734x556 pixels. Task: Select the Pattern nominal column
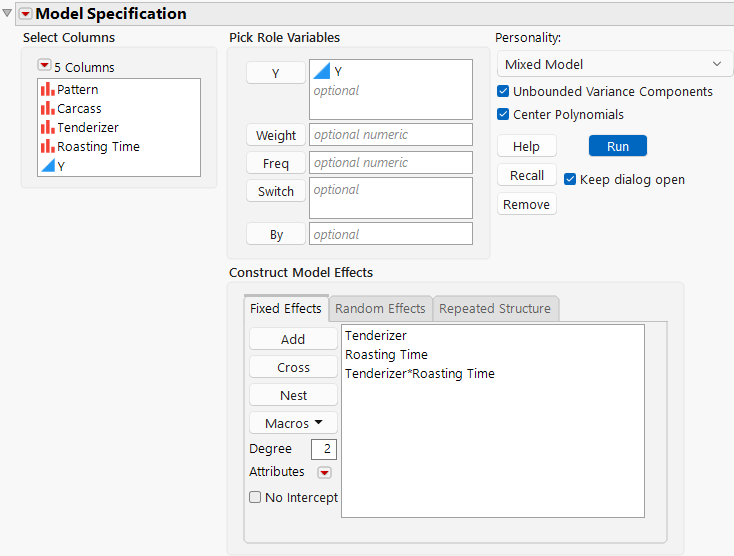tap(77, 89)
